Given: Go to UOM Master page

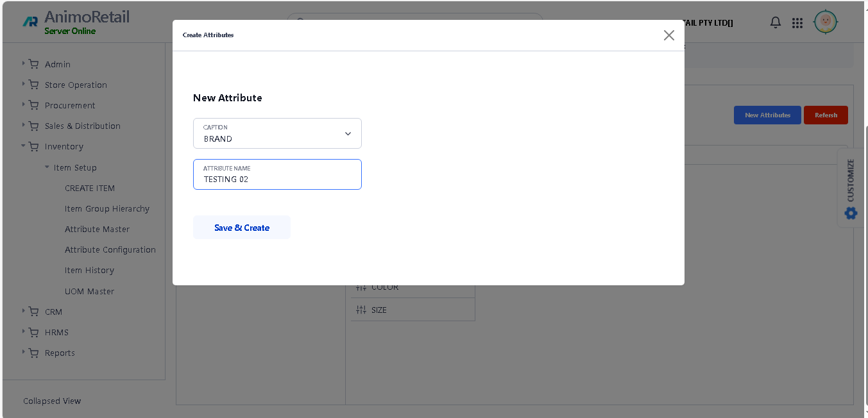Looking at the screenshot, I should pyautogui.click(x=89, y=291).
